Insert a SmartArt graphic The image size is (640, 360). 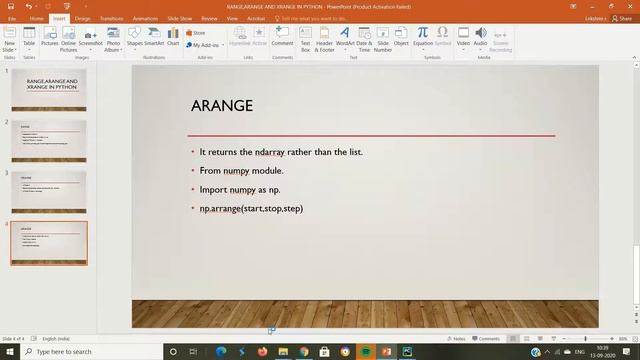pyautogui.click(x=154, y=36)
